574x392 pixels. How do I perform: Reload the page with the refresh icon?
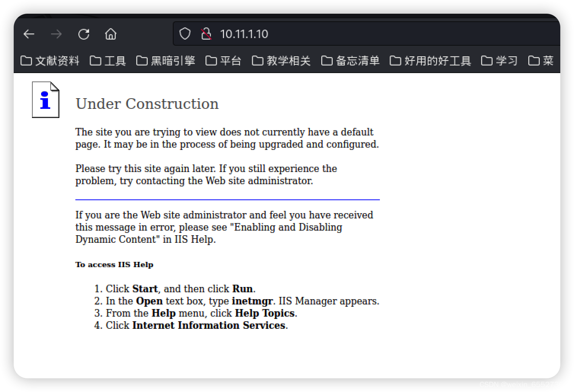point(84,34)
